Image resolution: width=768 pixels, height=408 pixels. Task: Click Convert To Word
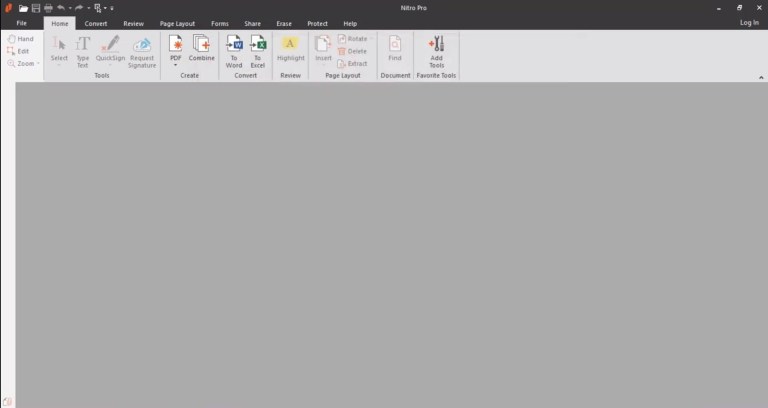pos(234,51)
